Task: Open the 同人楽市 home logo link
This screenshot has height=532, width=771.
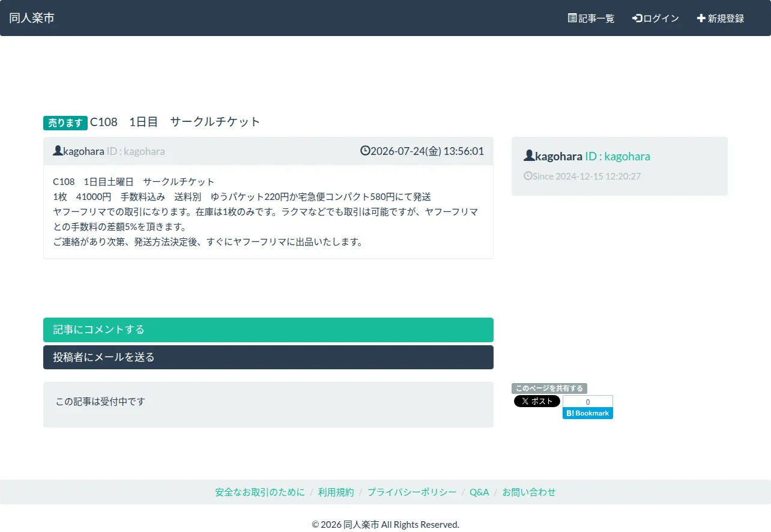Action: pyautogui.click(x=32, y=18)
